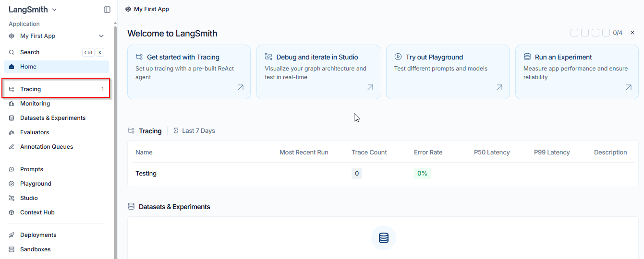The width and height of the screenshot is (644, 259).
Task: Click the Studio icon in sidebar
Action: pyautogui.click(x=12, y=198)
